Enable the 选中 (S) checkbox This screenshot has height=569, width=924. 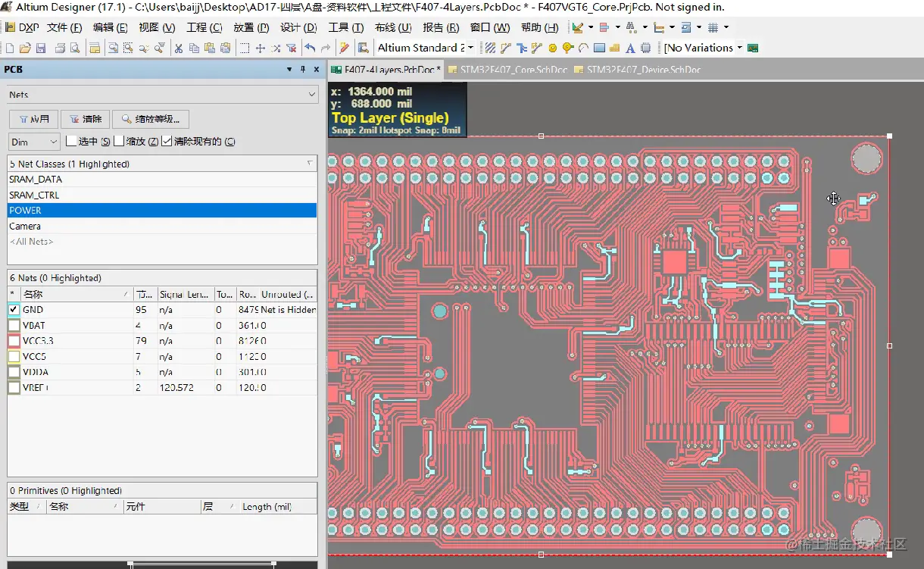(71, 141)
